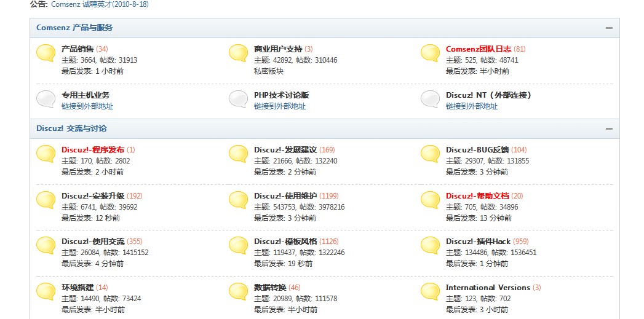
Task: Open the Discuz!-安装升级 forum
Action: coord(93,196)
